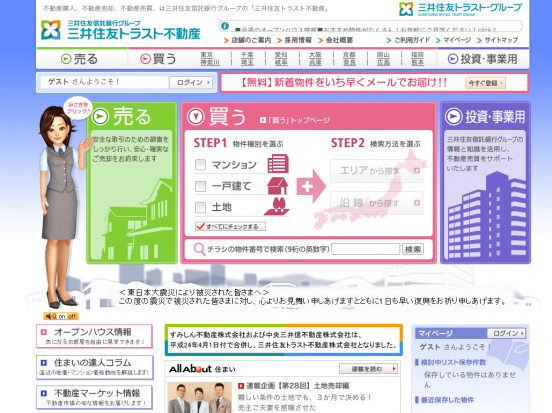Open the 買う tab in main navigation
Image resolution: width=552 pixels, height=413 pixels.
(x=158, y=59)
